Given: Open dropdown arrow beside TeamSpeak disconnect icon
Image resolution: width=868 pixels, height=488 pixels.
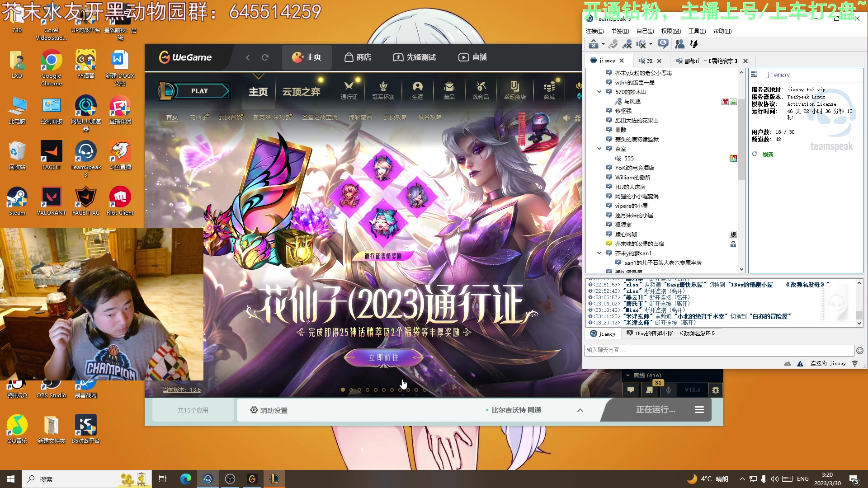Looking at the screenshot, I should (603, 44).
